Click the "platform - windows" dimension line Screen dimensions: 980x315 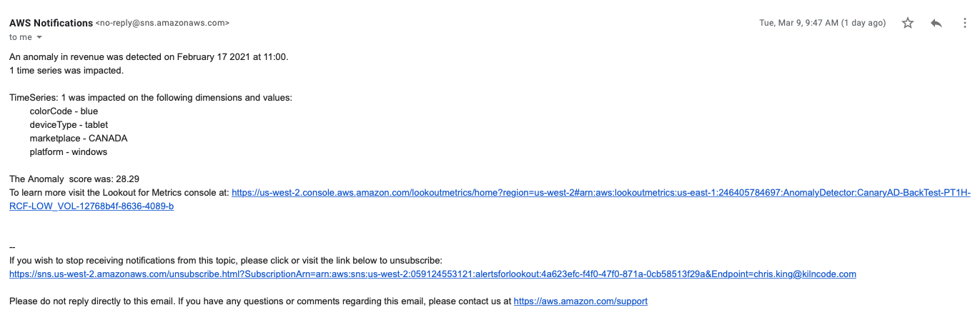coord(69,152)
